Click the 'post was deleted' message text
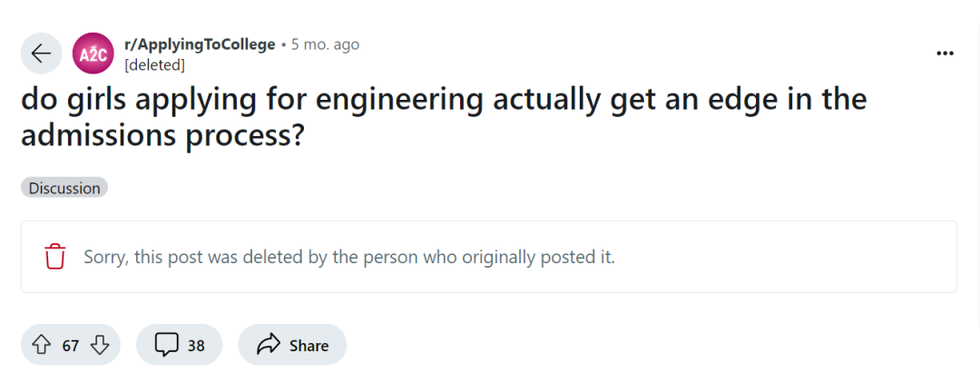This screenshot has width=980, height=383. click(x=348, y=257)
